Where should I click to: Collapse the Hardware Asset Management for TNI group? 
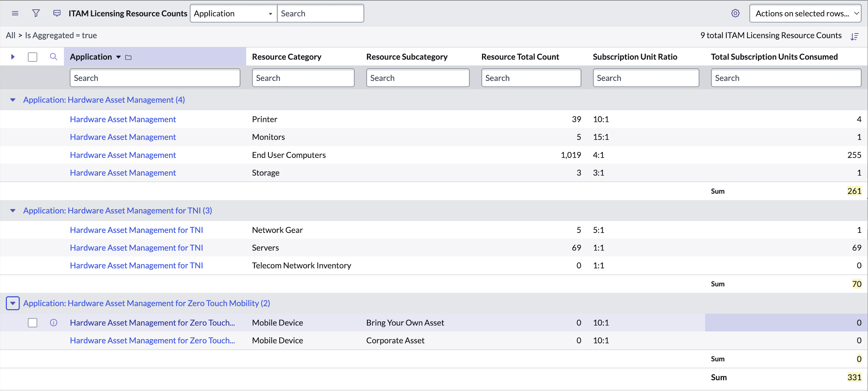point(13,210)
